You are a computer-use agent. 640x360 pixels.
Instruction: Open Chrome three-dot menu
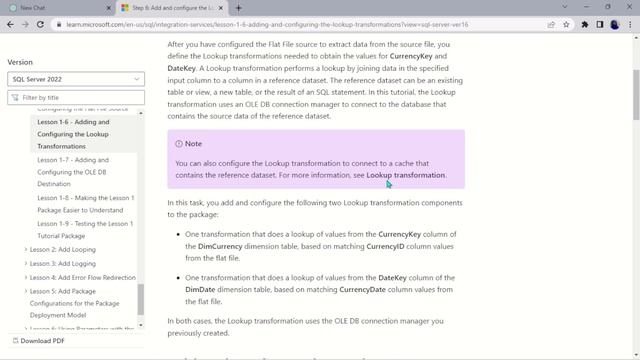click(x=630, y=24)
